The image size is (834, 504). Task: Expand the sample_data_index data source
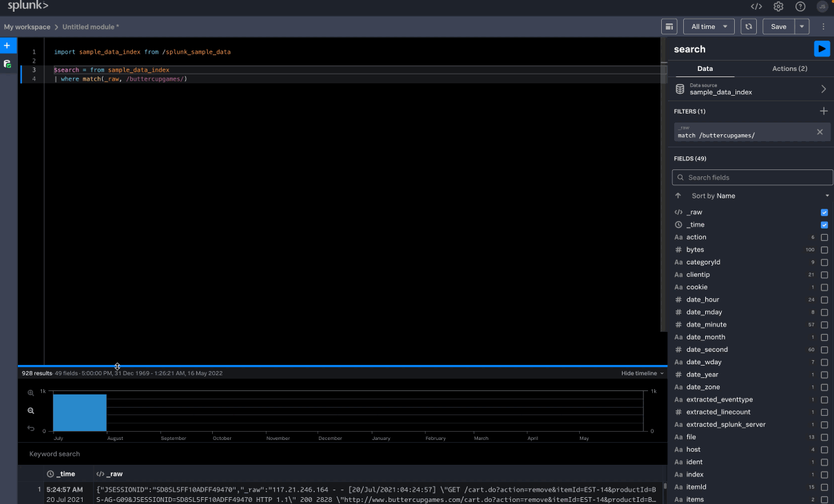click(823, 90)
